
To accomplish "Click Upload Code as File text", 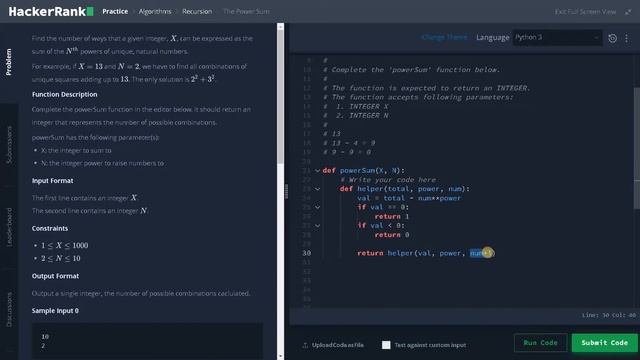I will tap(338, 345).
